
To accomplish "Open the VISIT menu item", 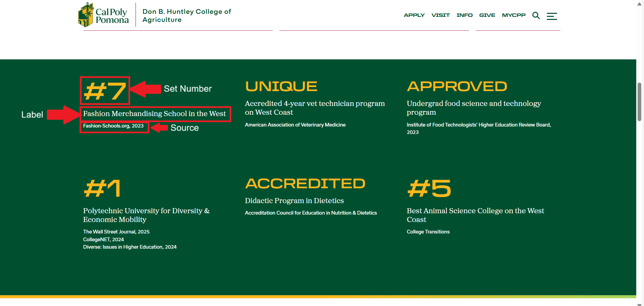I will tap(440, 15).
